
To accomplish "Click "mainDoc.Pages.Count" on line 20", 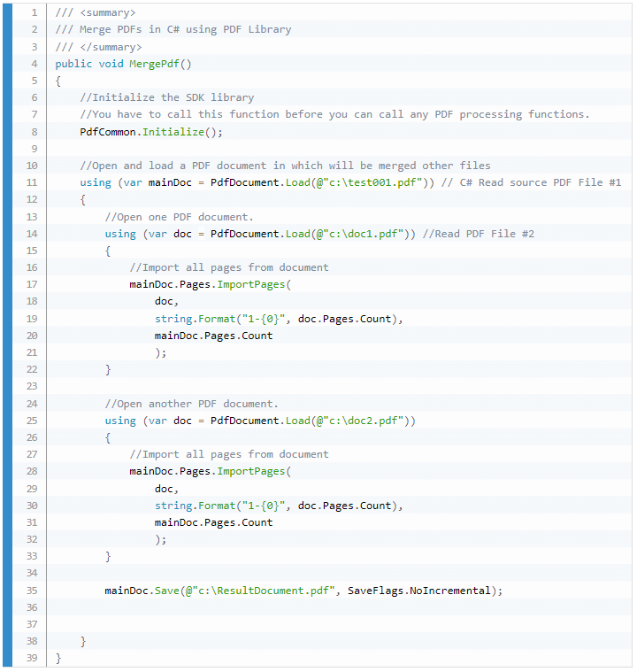I will (213, 336).
